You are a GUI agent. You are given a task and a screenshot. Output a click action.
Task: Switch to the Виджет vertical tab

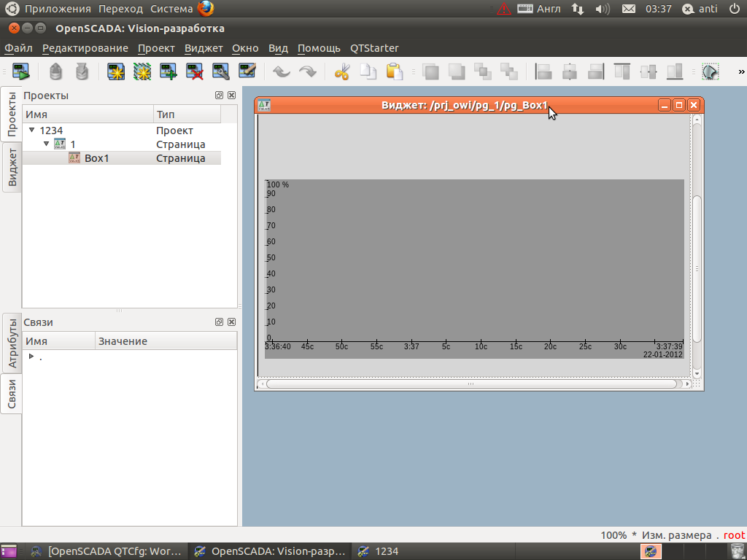(12, 167)
